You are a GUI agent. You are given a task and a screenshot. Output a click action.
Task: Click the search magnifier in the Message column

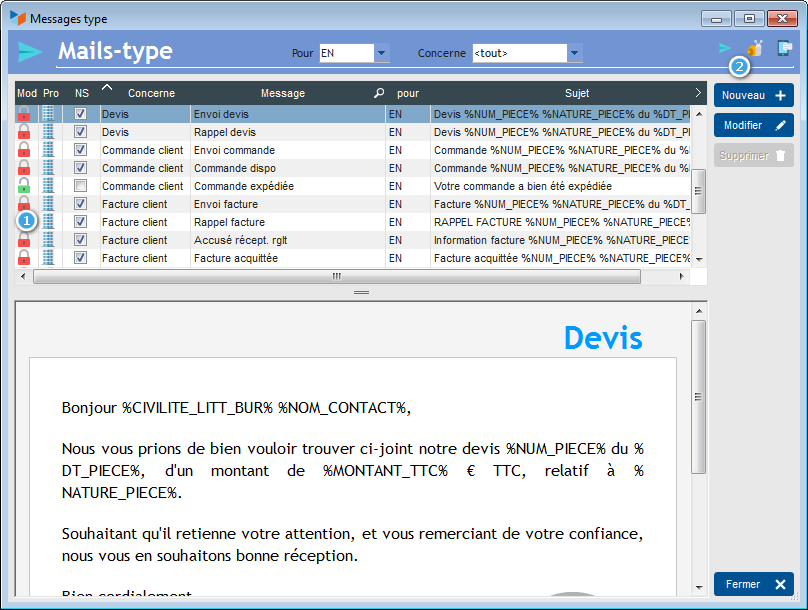coord(379,93)
